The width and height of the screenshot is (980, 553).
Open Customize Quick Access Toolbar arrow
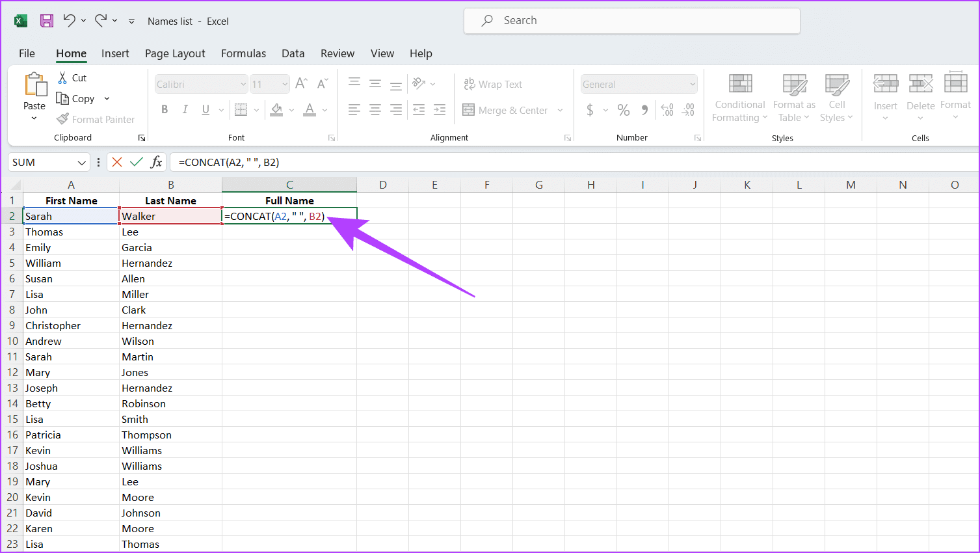pyautogui.click(x=131, y=21)
